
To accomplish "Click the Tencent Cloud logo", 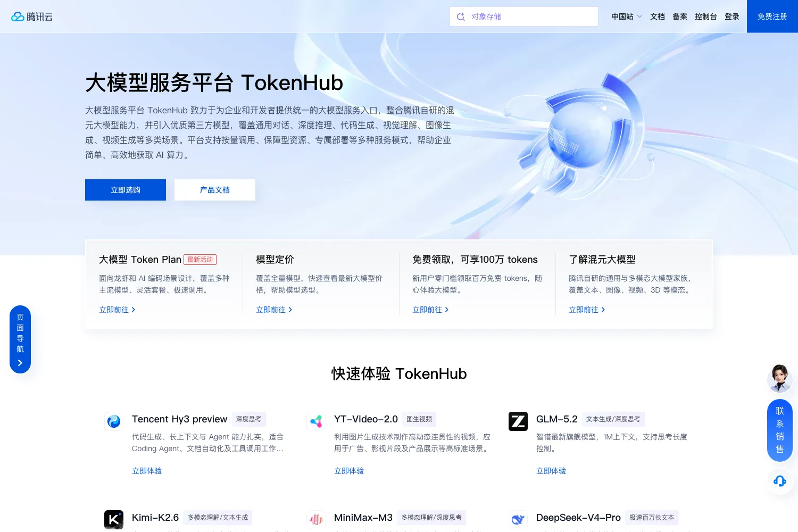I will pos(32,16).
